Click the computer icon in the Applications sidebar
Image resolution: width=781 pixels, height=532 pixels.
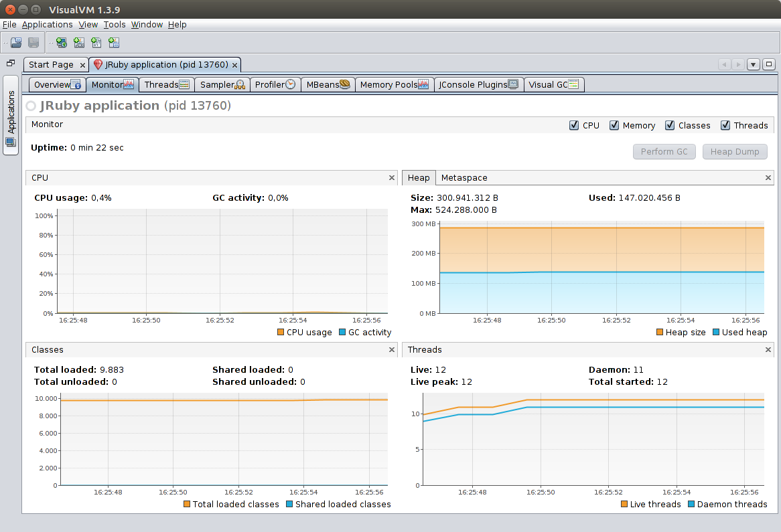click(10, 141)
